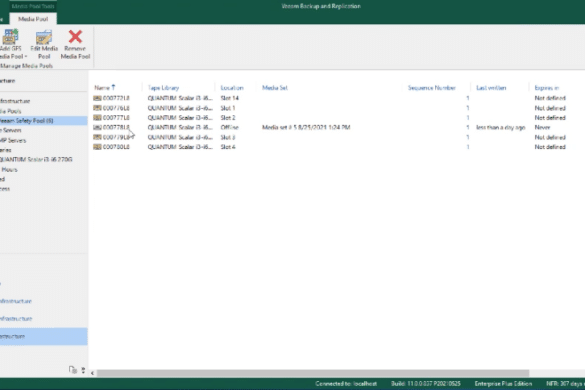Viewport: 585px width, 390px height.
Task: Click tape name 000779L8
Action: [x=116, y=137]
